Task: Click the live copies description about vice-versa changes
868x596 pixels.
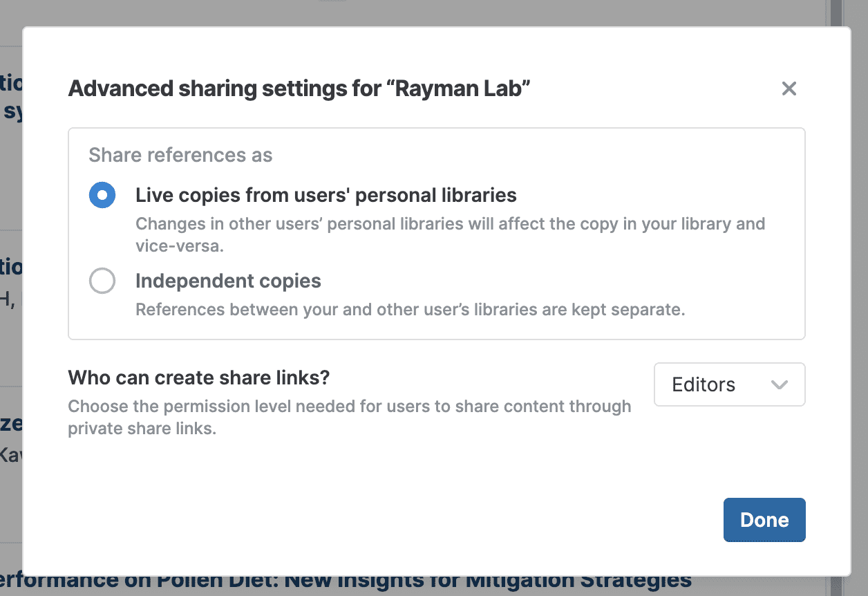Action: coord(449,234)
